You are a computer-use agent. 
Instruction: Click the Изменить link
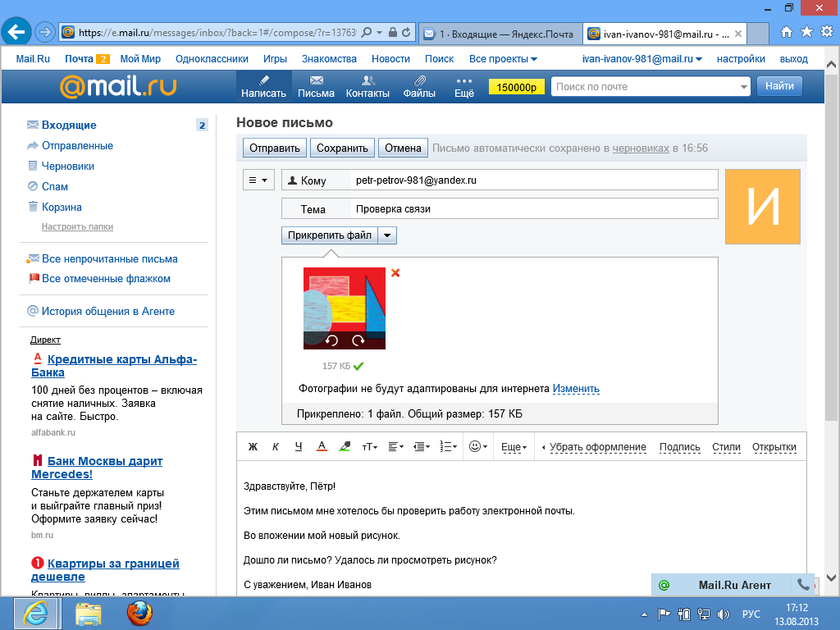point(576,388)
